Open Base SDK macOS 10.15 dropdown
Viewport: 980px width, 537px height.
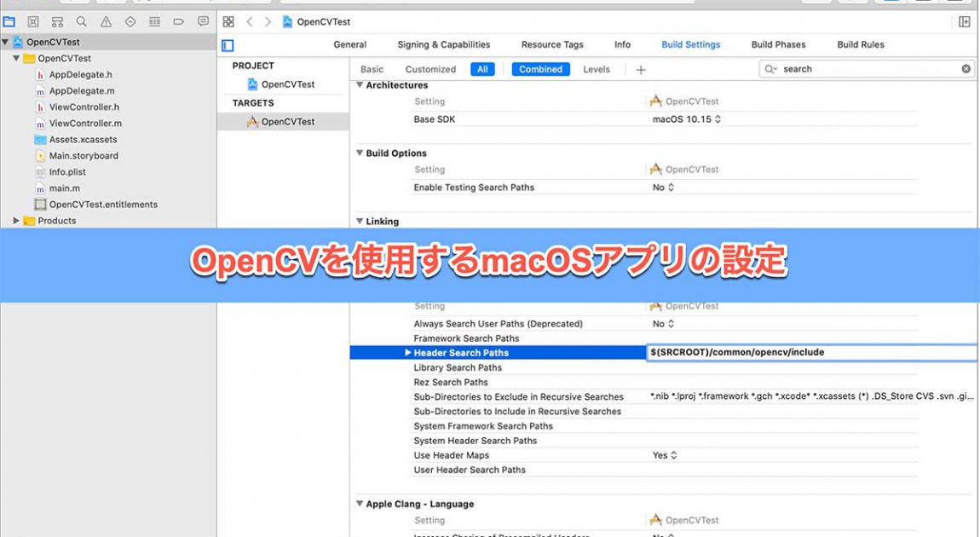[x=687, y=119]
